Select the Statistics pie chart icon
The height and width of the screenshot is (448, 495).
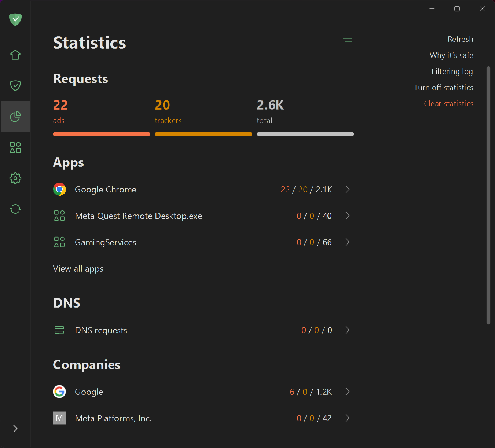tap(15, 117)
